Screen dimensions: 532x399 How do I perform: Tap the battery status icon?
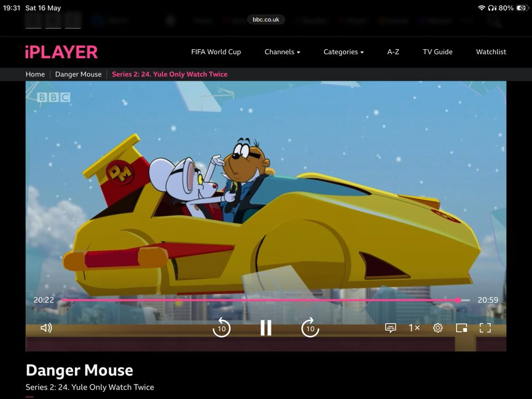coord(522,8)
